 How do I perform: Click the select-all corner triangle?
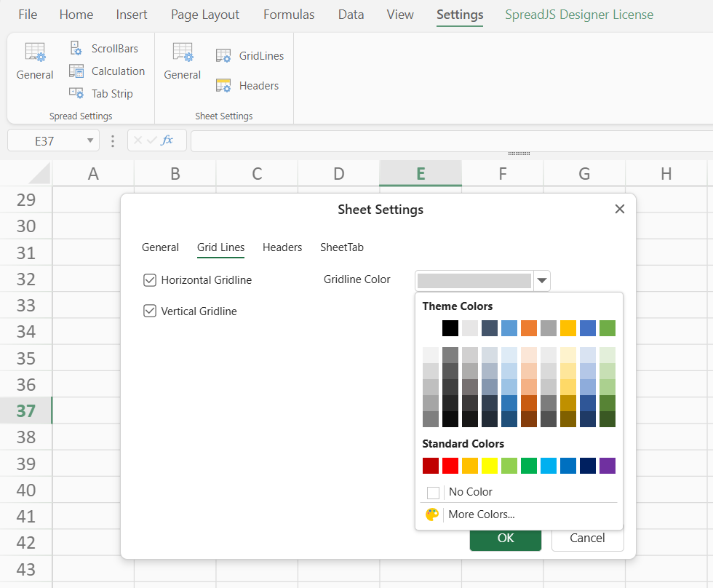[41, 174]
